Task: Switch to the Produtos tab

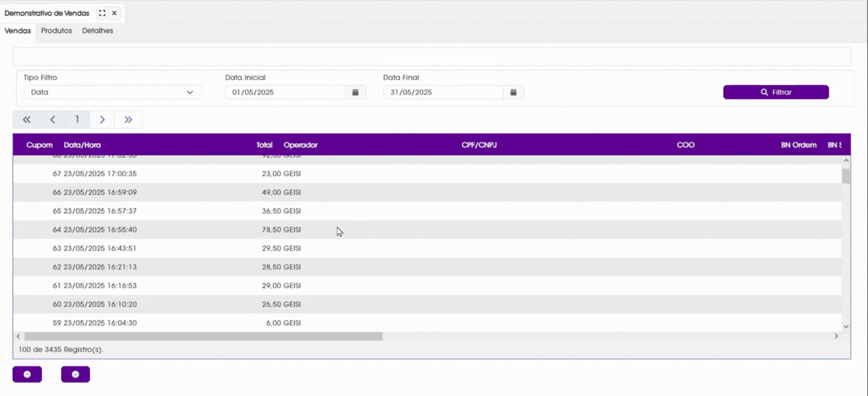Action: [x=57, y=31]
